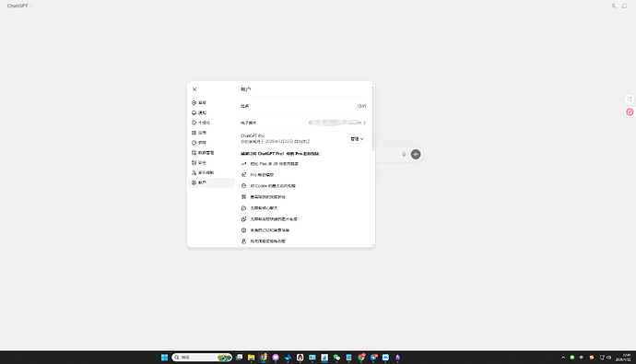
Task: Click the ChatGPT Pro plan title
Action: click(x=253, y=135)
